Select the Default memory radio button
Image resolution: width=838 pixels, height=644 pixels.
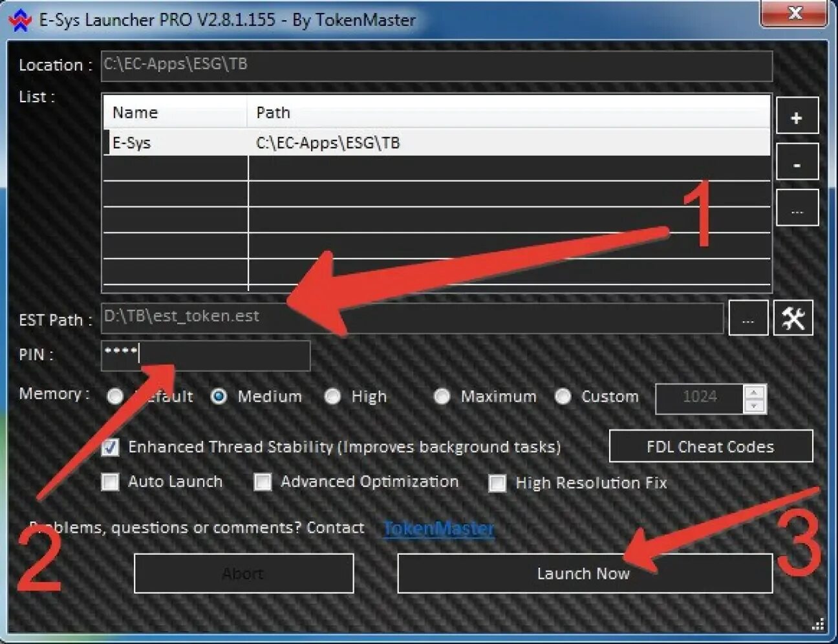115,396
